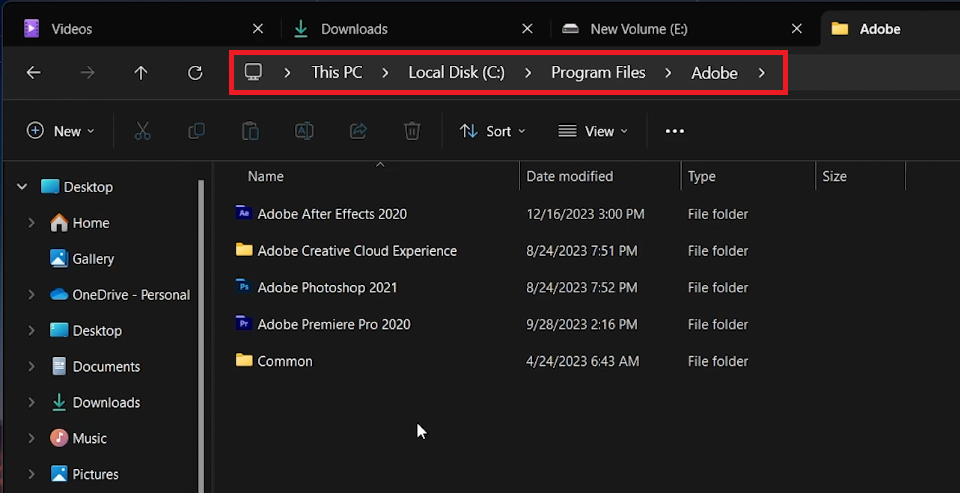Click Local Disk (C:) in the breadcrumb
The width and height of the screenshot is (960, 493).
pos(457,73)
